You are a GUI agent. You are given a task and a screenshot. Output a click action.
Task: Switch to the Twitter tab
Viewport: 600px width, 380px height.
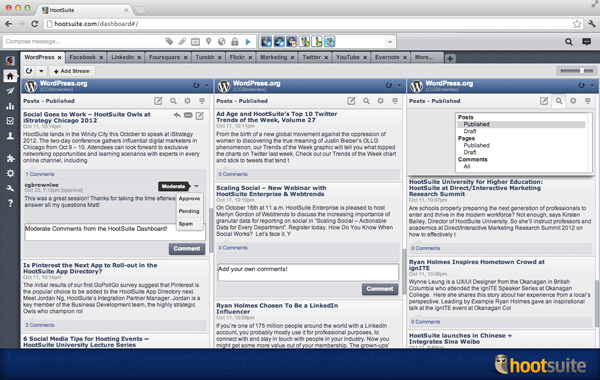311,57
